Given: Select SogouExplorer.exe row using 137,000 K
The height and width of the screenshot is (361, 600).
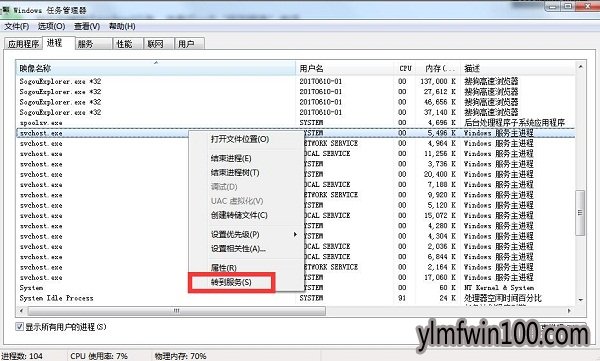Looking at the screenshot, I should point(295,81).
